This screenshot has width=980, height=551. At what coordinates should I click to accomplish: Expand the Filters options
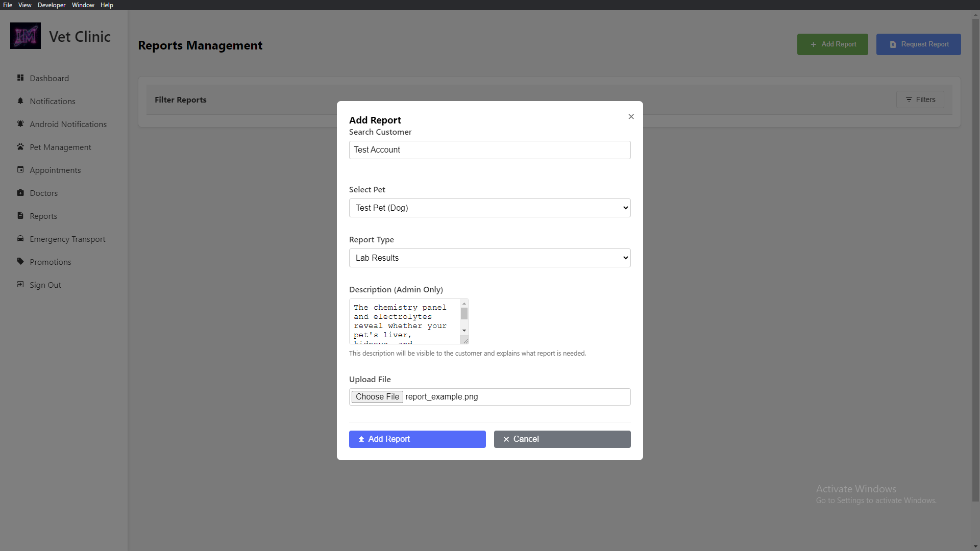(920, 99)
